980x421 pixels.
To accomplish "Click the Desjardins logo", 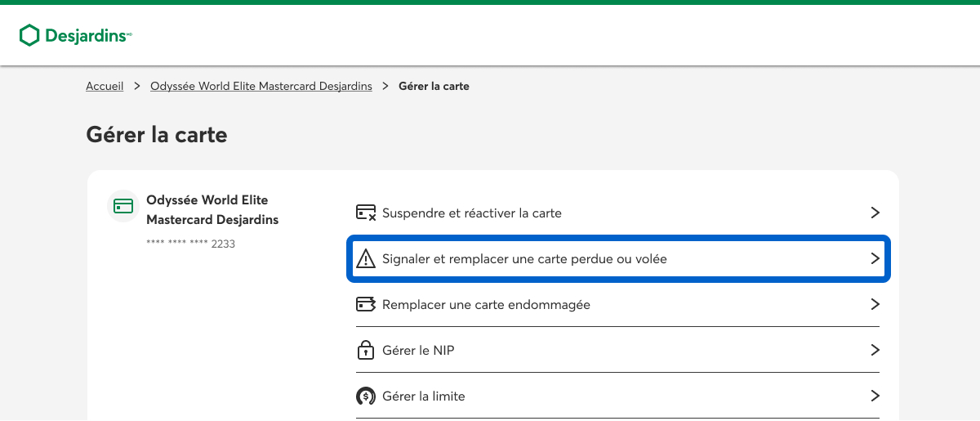I will tap(75, 35).
